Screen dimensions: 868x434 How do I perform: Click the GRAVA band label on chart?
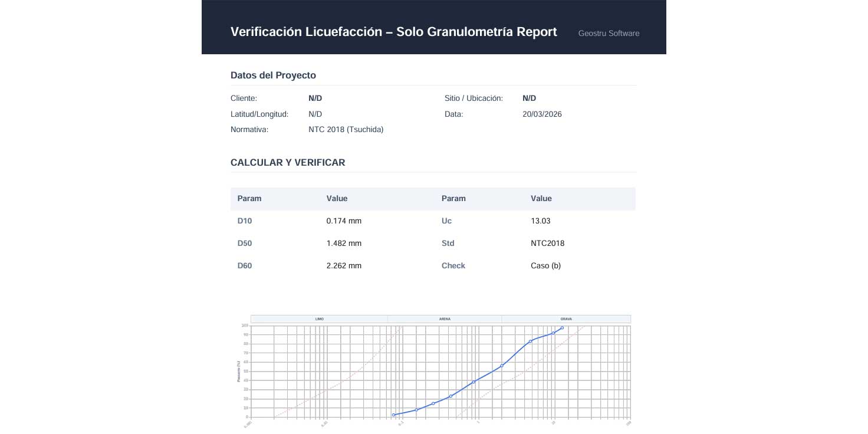pos(566,319)
